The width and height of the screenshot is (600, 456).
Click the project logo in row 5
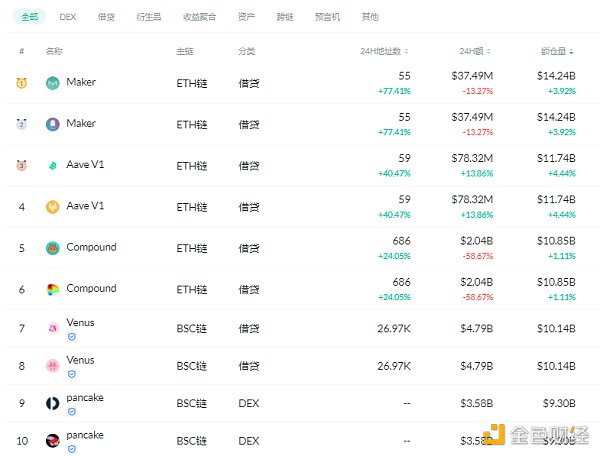click(53, 248)
